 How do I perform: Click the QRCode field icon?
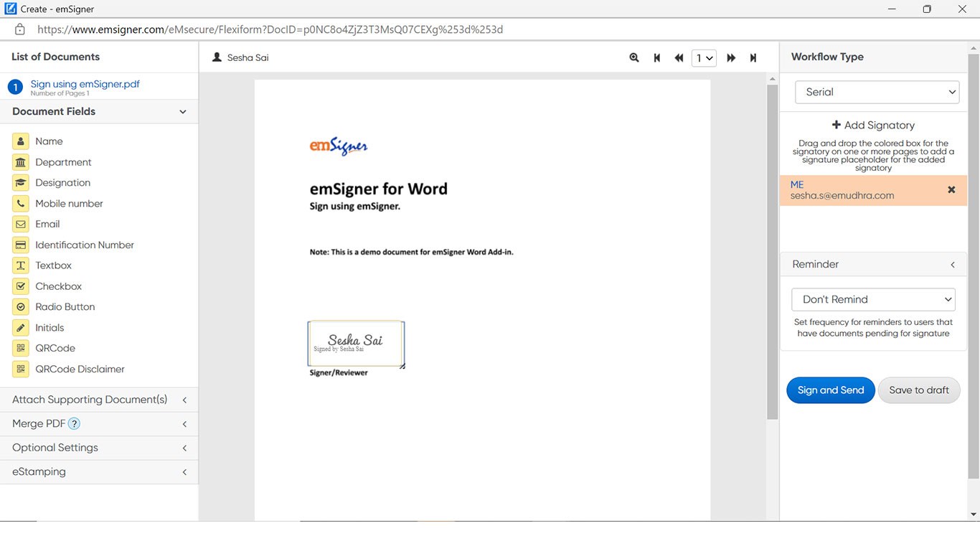coord(21,348)
